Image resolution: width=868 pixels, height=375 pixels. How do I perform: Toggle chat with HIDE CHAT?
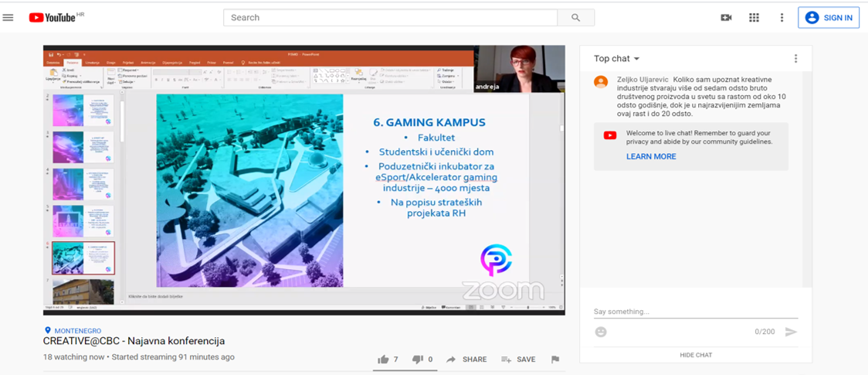pos(696,355)
